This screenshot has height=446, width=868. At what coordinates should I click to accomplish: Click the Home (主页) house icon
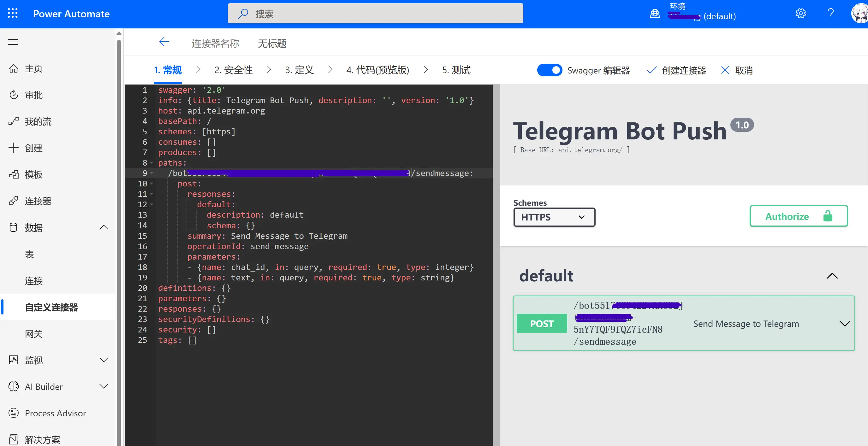(x=14, y=68)
